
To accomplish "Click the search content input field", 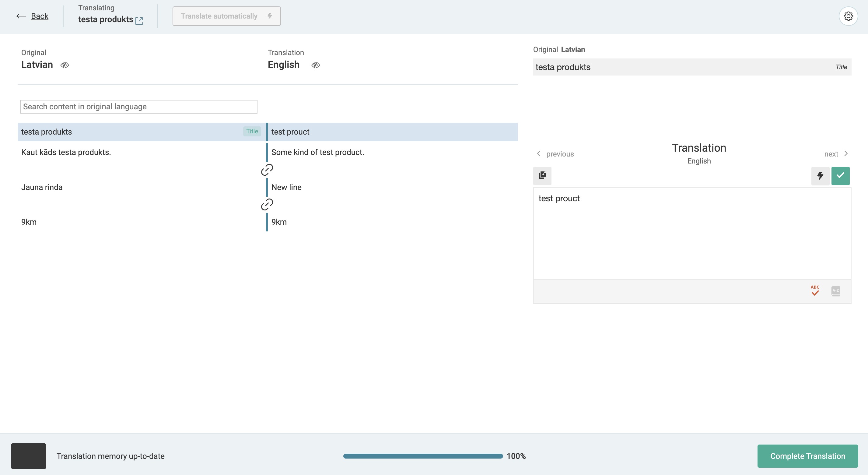I will click(x=138, y=107).
